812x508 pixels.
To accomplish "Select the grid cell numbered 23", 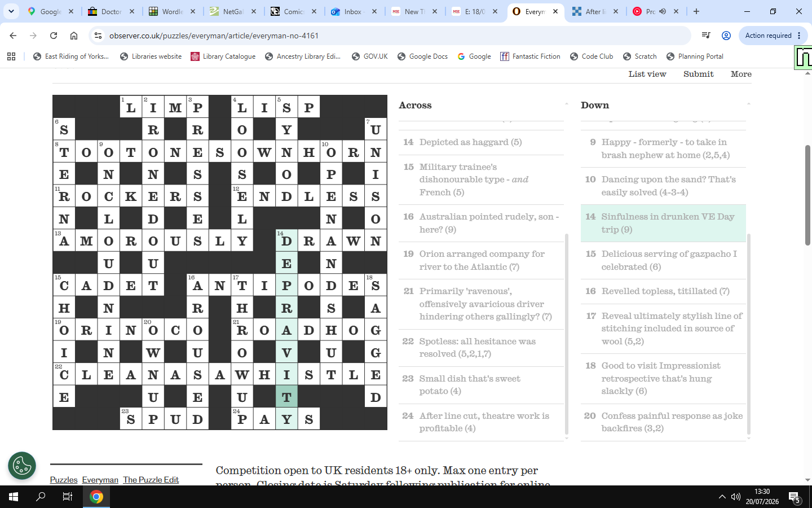I will point(131,419).
